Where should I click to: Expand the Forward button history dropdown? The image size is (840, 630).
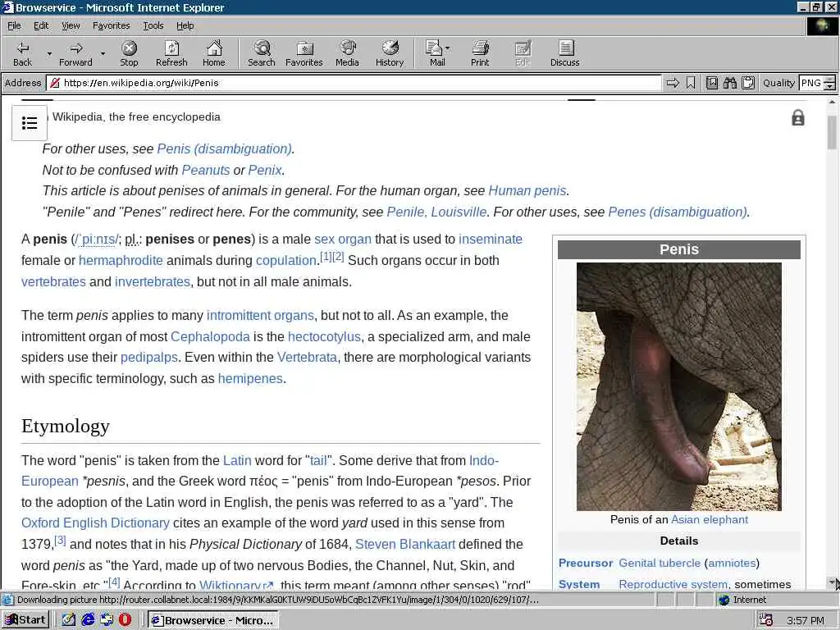tap(103, 53)
